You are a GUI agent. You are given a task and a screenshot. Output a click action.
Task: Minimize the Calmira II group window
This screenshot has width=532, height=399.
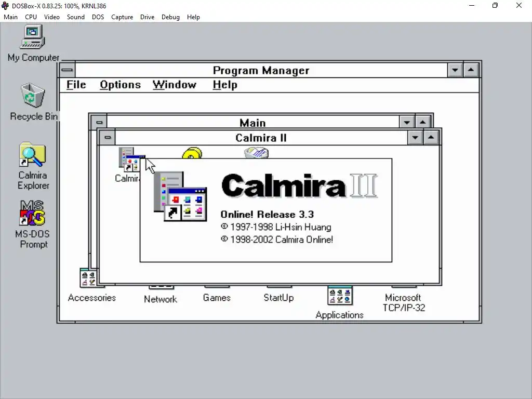tap(415, 137)
